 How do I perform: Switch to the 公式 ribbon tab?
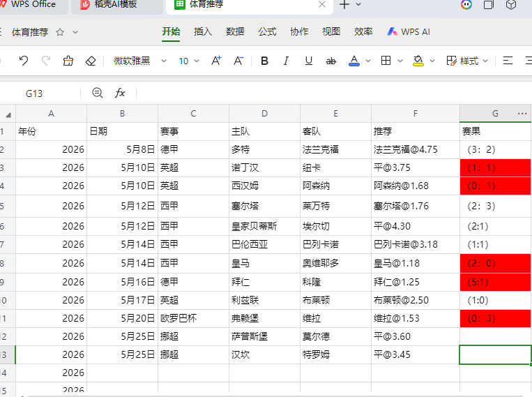tap(267, 31)
